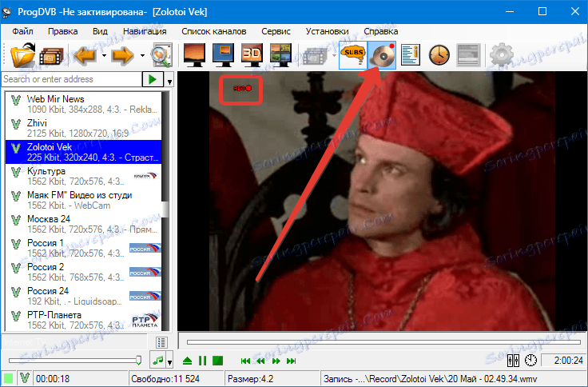Image resolution: width=588 pixels, height=387 pixels.
Task: Select the Zolotoi Vek channel
Action: pyautogui.click(x=84, y=152)
